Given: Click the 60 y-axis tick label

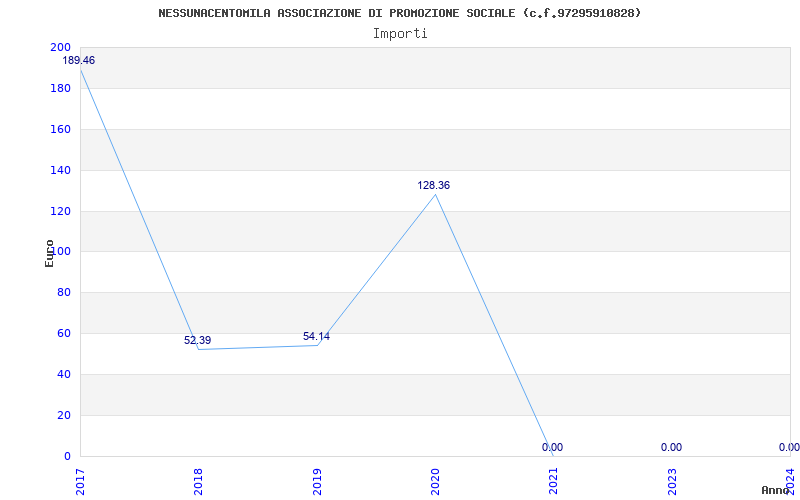Looking at the screenshot, I should [64, 333].
